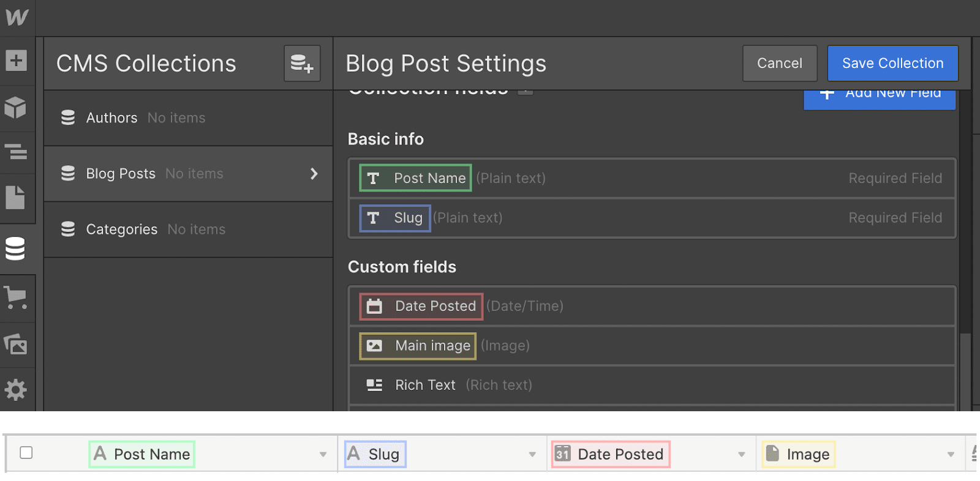Click the Webflow logo
This screenshot has width=980, height=481.
pyautogui.click(x=17, y=17)
